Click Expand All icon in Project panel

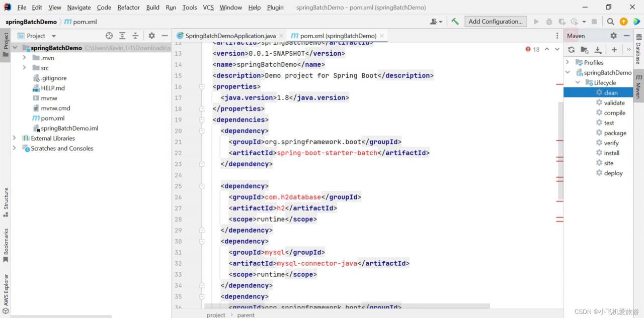click(122, 36)
